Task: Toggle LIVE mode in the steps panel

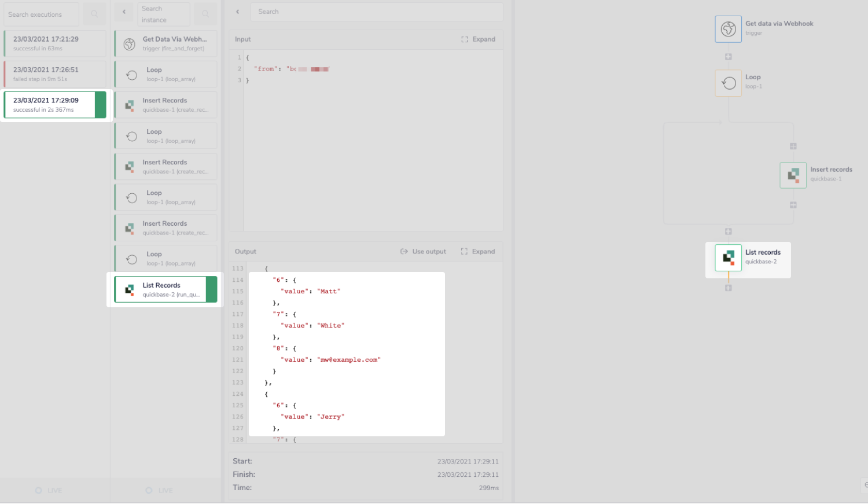Action: point(159,490)
